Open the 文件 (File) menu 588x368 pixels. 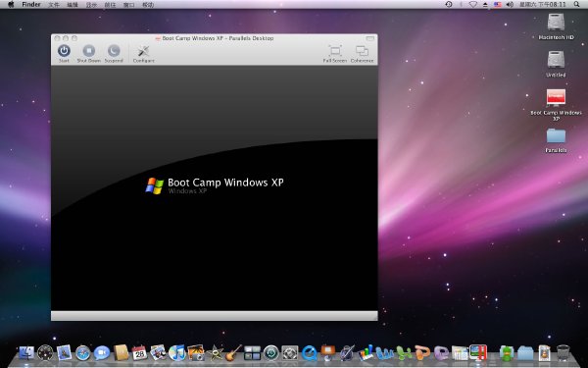[x=54, y=5]
